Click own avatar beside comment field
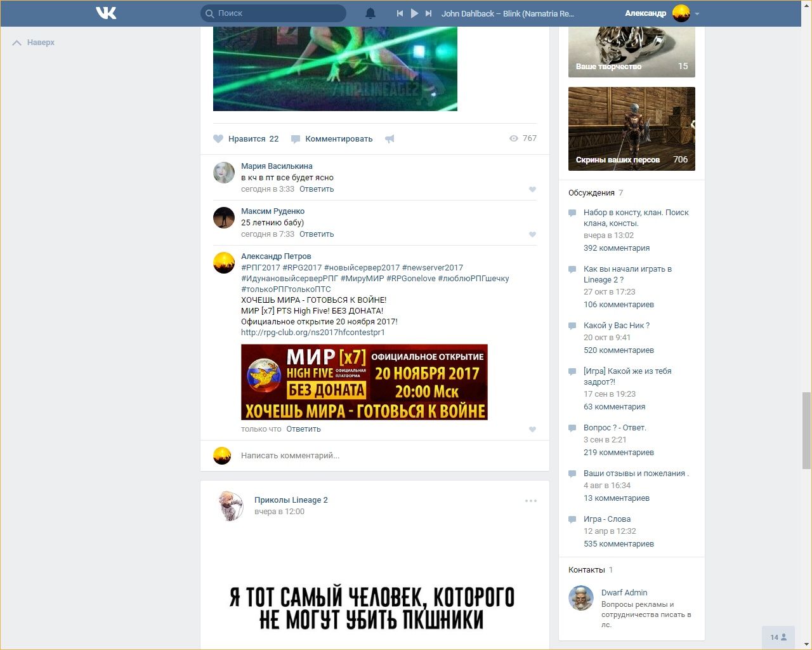The image size is (812, 650). (222, 456)
